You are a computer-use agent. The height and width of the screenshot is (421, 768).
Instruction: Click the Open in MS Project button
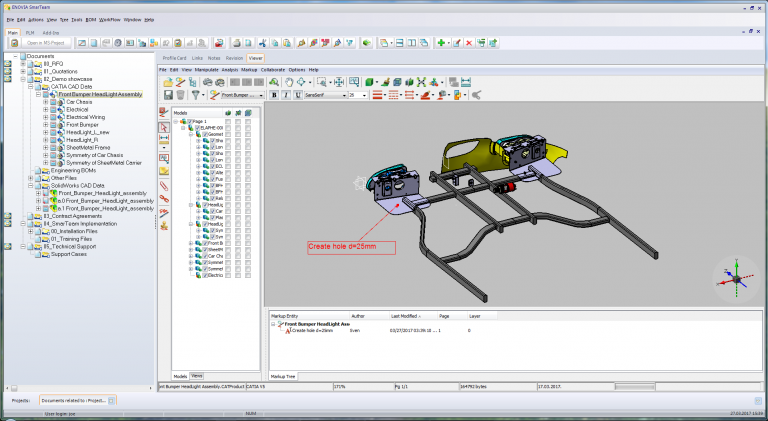pyautogui.click(x=46, y=43)
